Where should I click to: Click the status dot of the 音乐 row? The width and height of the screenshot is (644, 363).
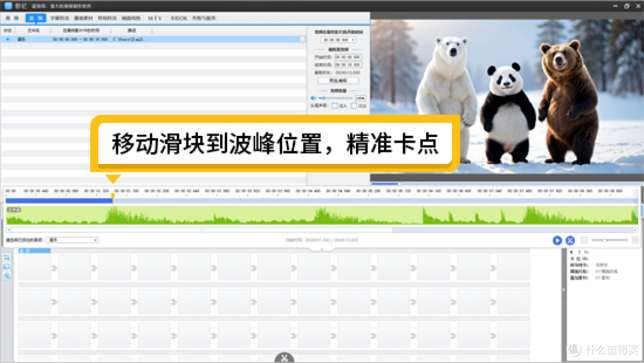(x=8, y=39)
